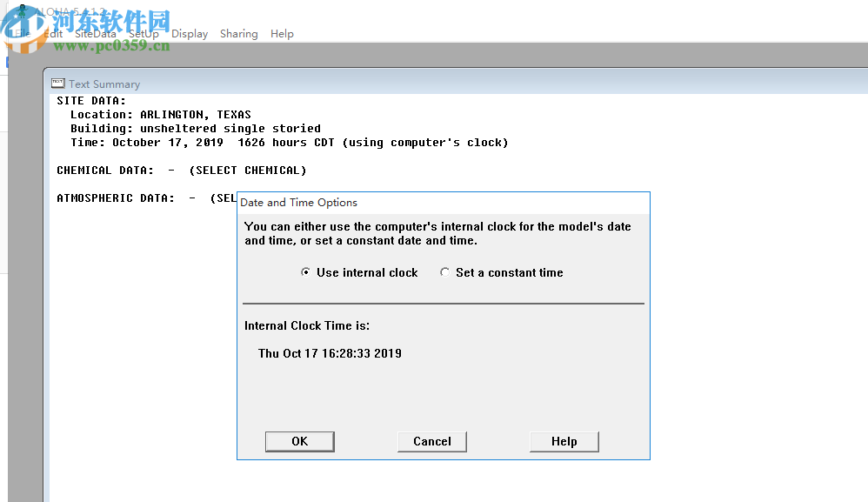This screenshot has width=868, height=502.
Task: Click the Location: ARLINGTON, TEXAS line
Action: 161,115
